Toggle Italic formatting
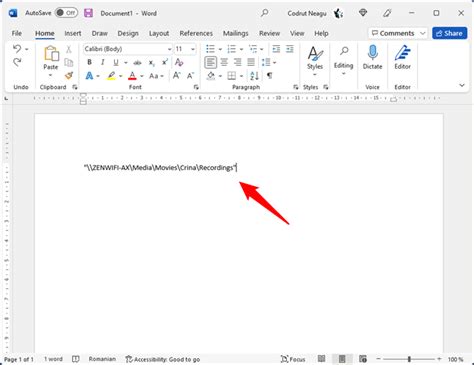 pos(103,62)
